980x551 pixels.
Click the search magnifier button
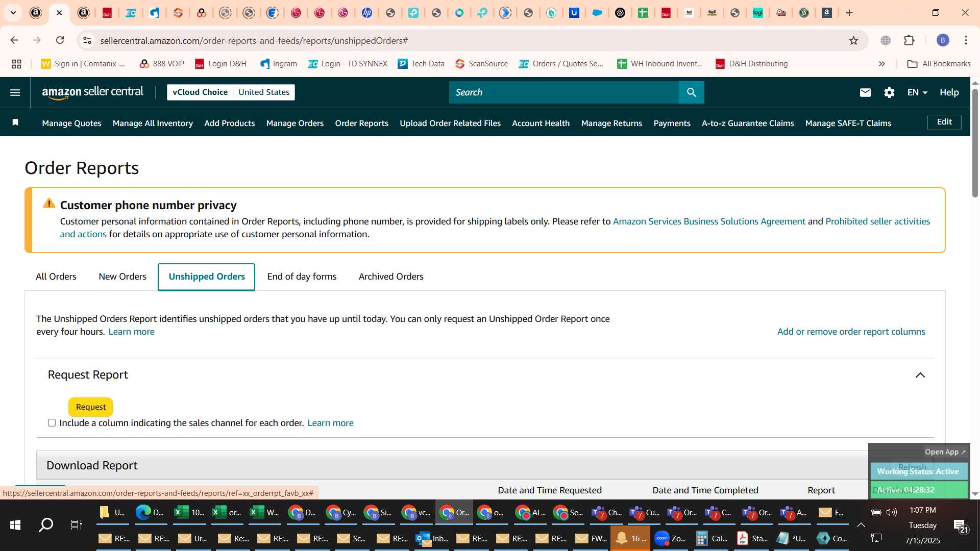click(x=691, y=92)
